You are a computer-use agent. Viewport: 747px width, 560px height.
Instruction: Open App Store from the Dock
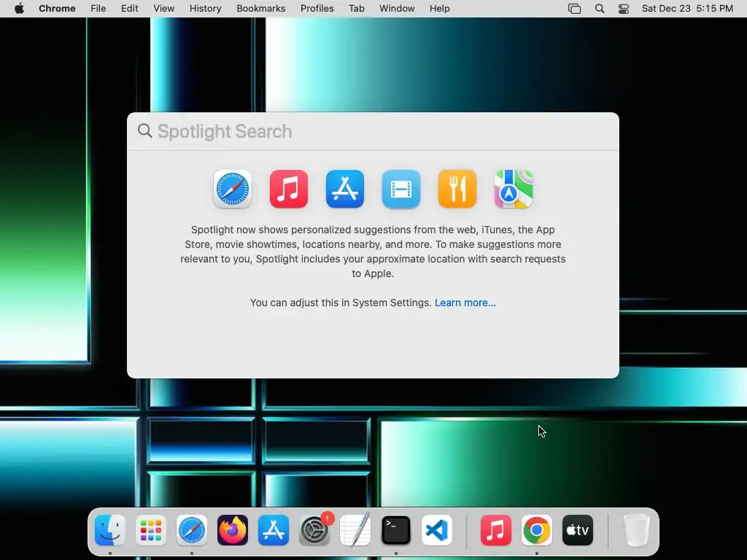[x=274, y=530]
